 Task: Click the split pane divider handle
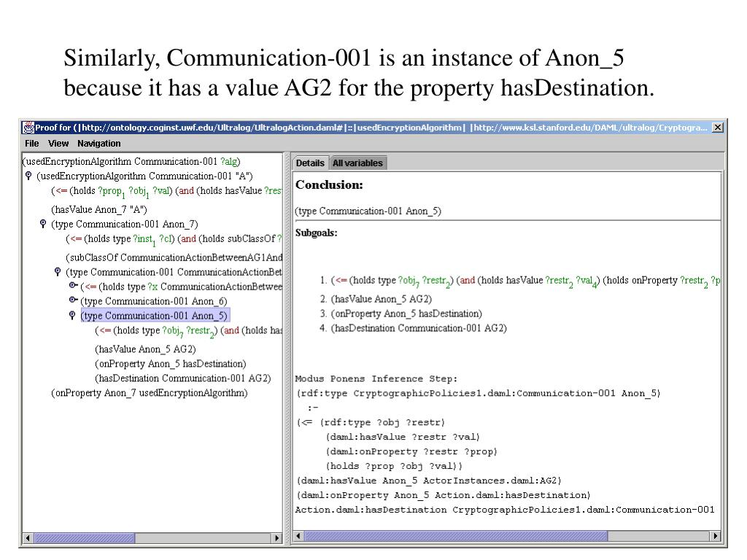pos(287,348)
